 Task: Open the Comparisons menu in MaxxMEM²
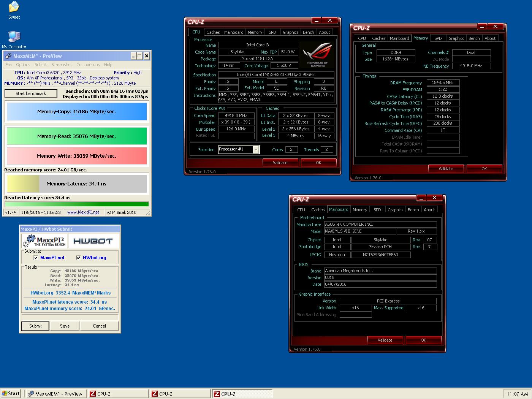coord(88,65)
